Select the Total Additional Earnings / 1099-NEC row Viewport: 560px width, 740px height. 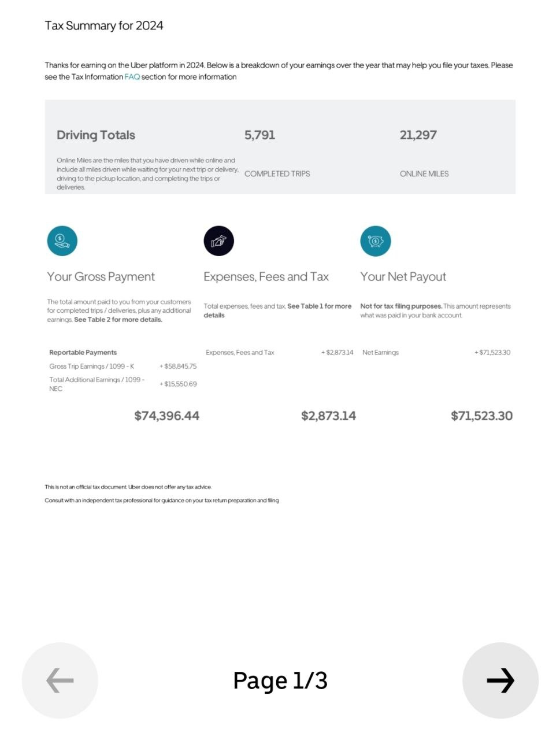pyautogui.click(x=123, y=384)
